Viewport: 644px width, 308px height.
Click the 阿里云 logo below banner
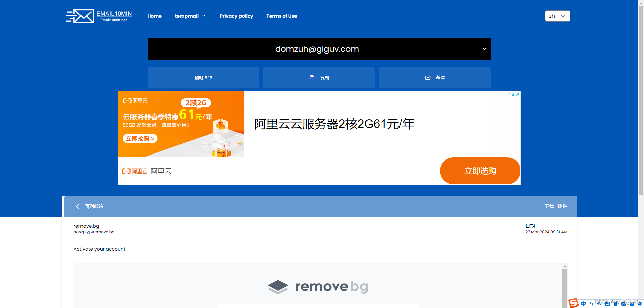point(135,171)
